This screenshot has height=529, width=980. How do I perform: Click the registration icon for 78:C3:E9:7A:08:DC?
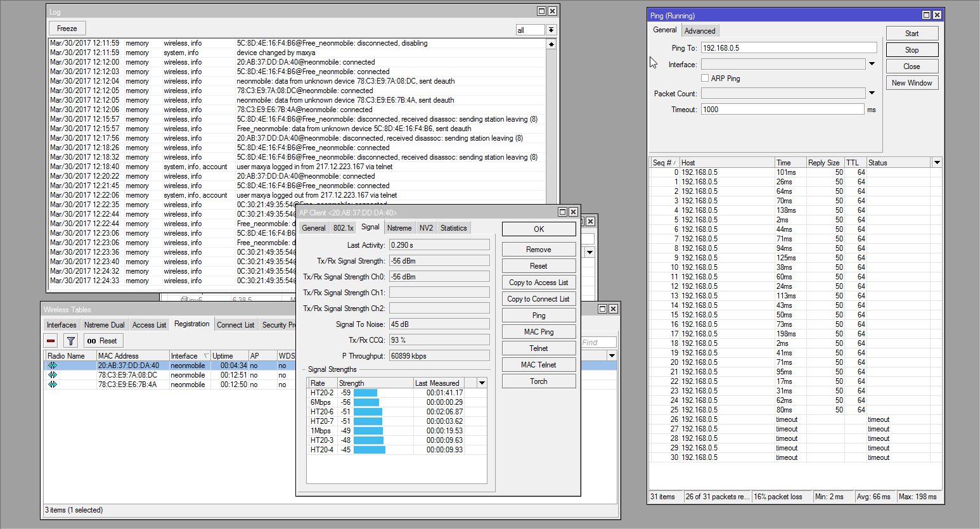[53, 375]
